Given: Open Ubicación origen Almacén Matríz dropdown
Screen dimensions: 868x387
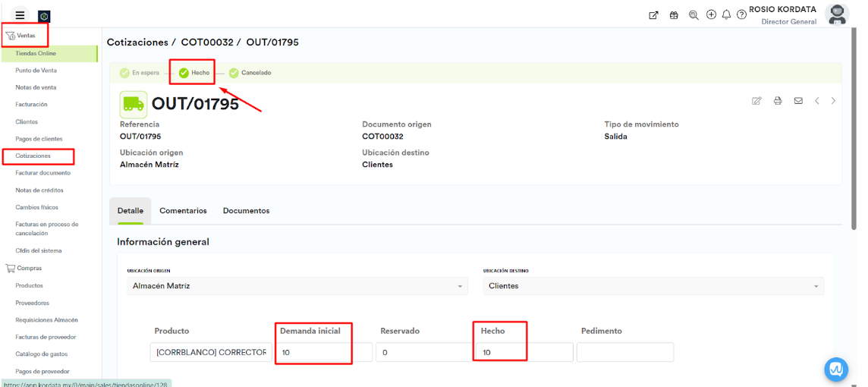Looking at the screenshot, I should 297,286.
